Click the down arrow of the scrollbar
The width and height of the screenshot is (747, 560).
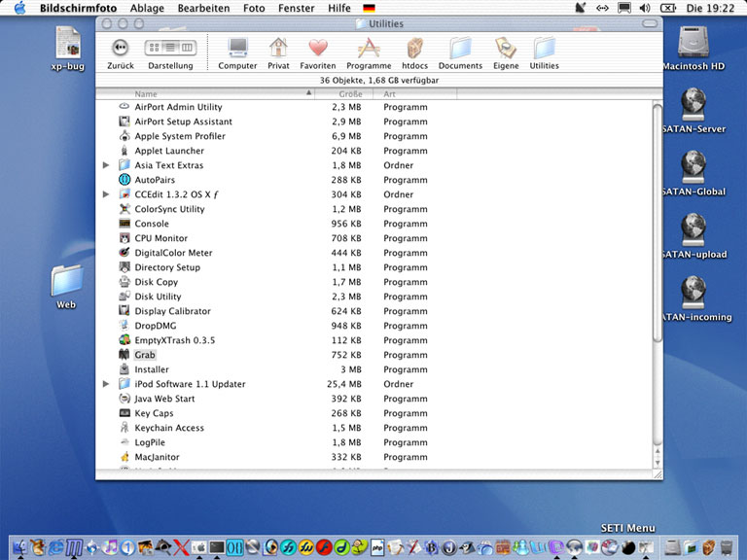click(x=658, y=463)
